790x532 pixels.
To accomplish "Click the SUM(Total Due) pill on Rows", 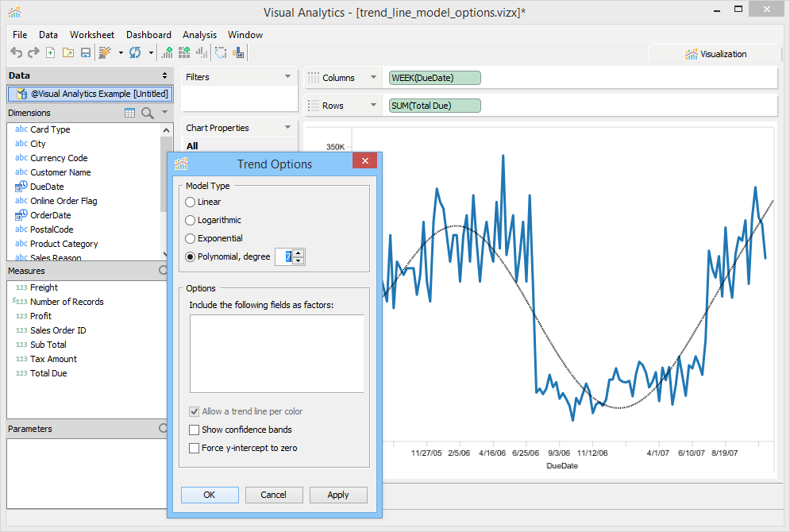I will [435, 106].
